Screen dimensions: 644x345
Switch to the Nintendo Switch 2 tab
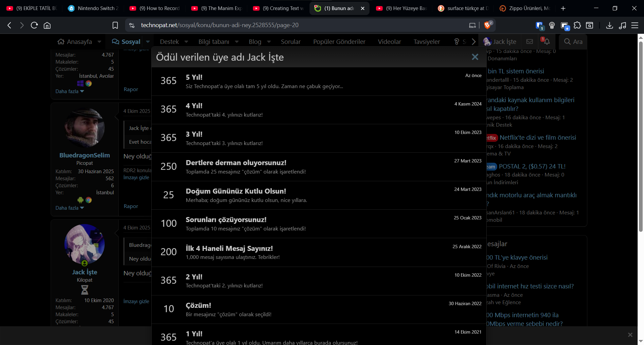(93, 8)
